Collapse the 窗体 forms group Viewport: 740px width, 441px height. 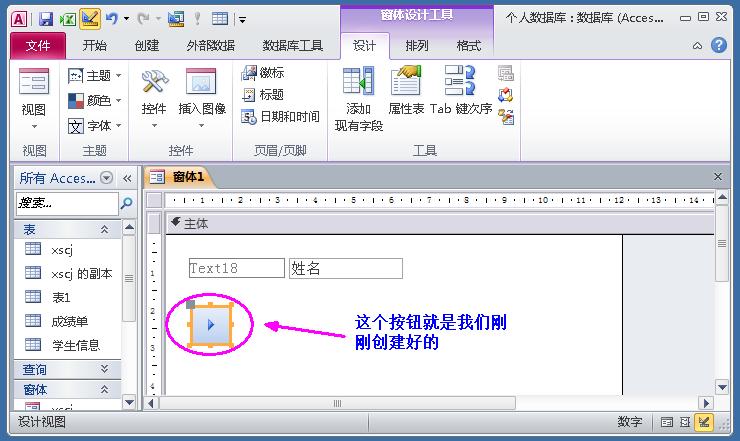pyautogui.click(x=68, y=390)
